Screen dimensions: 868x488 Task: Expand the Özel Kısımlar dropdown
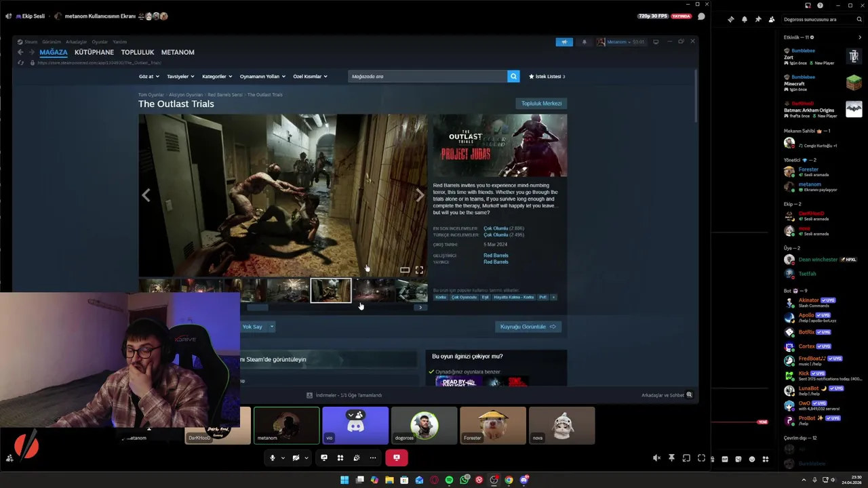point(310,77)
